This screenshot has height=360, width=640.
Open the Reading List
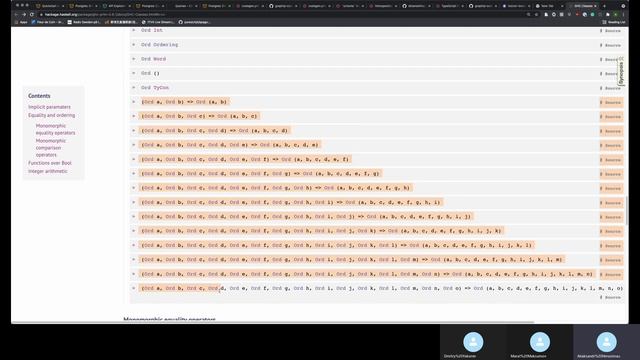[x=614, y=22]
